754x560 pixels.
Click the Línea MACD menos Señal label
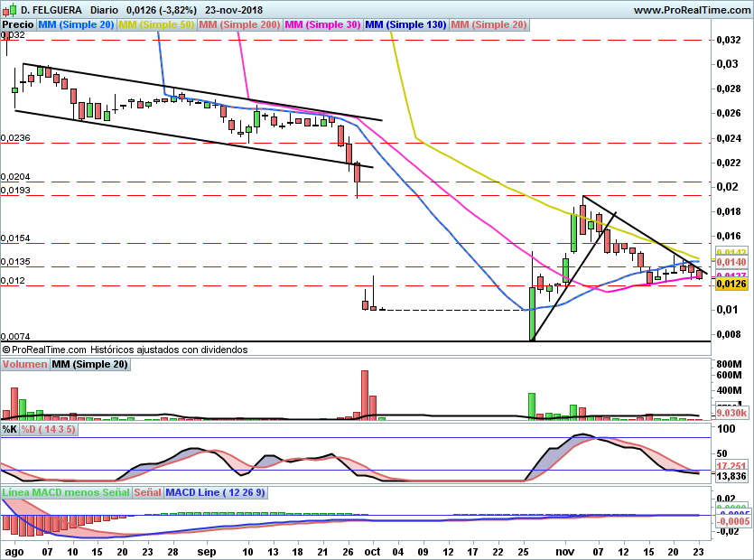click(66, 493)
